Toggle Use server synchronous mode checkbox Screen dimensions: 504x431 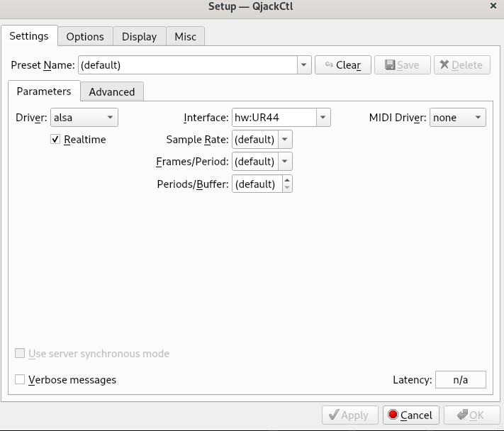click(x=20, y=353)
